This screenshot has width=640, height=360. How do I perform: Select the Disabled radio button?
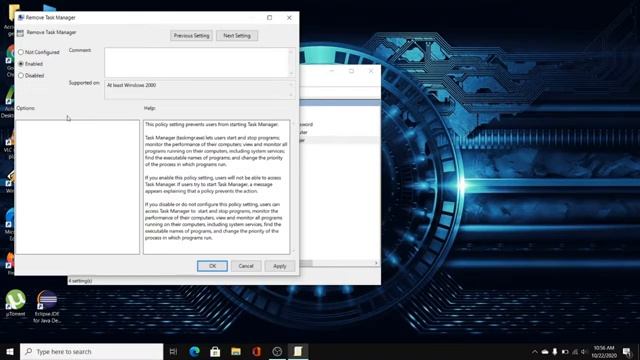click(x=21, y=75)
